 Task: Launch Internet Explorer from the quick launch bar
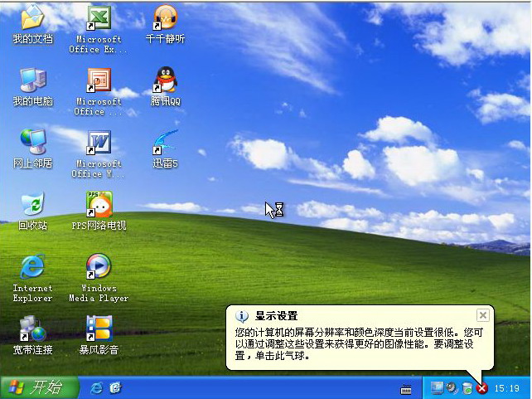point(97,387)
